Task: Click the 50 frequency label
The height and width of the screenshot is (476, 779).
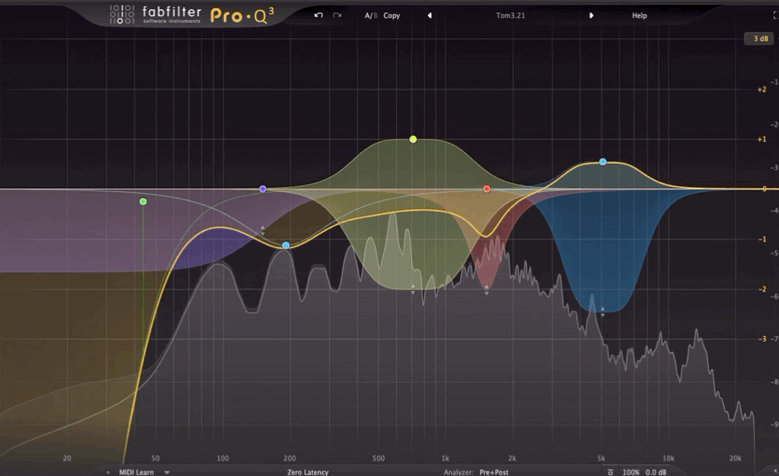Action: [x=156, y=458]
